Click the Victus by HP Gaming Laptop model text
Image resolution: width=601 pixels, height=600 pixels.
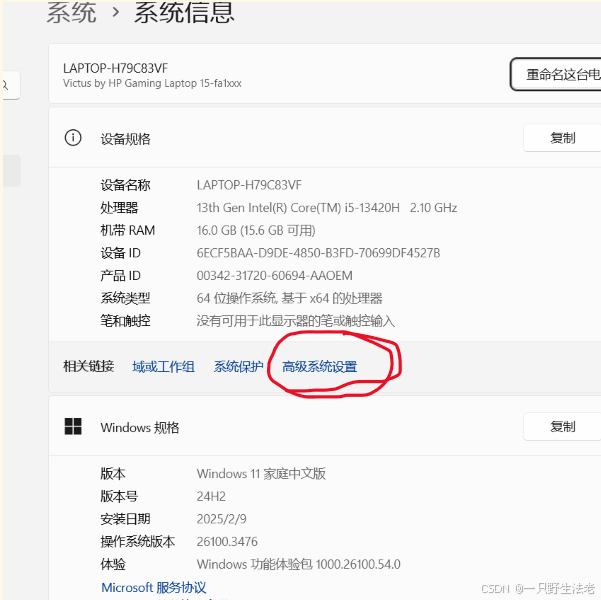click(x=152, y=83)
